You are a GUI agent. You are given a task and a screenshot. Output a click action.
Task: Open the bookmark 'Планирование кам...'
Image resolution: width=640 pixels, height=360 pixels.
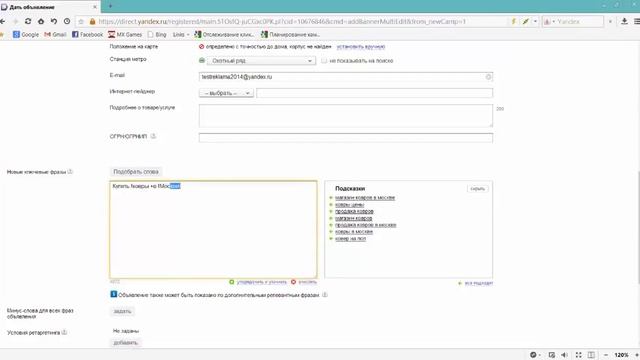(x=290, y=35)
